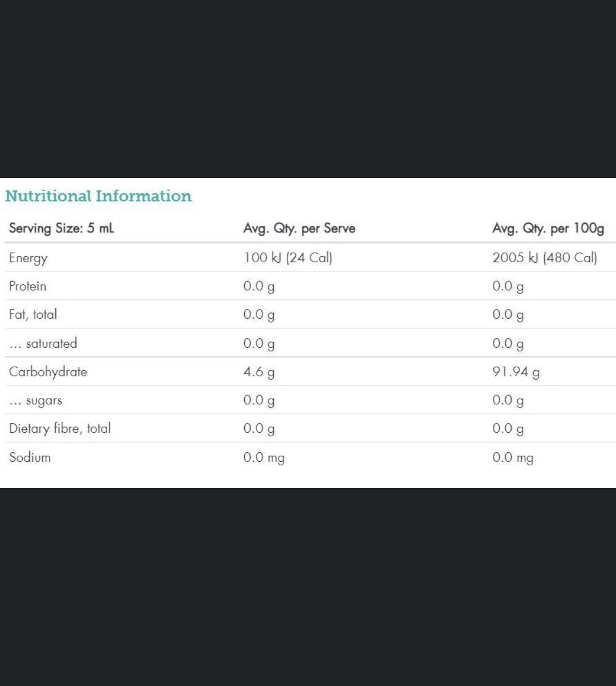616x686 pixels.
Task: Click the Nutritional Information heading
Action: pyautogui.click(x=98, y=196)
